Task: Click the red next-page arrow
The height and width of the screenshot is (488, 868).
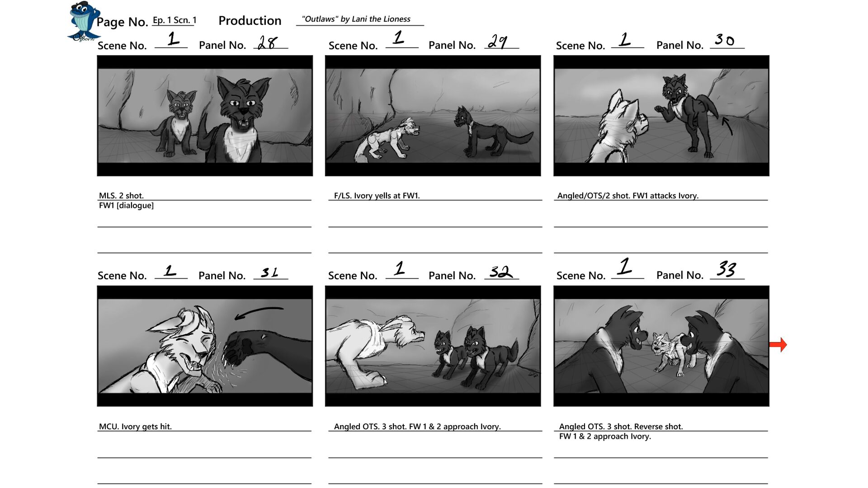Action: coord(778,345)
